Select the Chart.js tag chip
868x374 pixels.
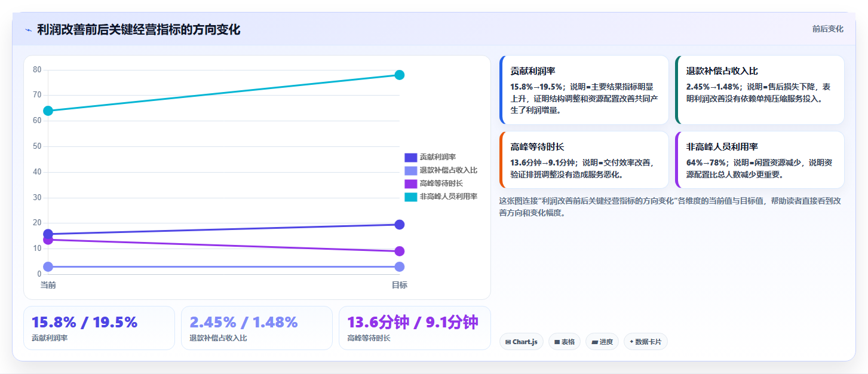point(521,342)
